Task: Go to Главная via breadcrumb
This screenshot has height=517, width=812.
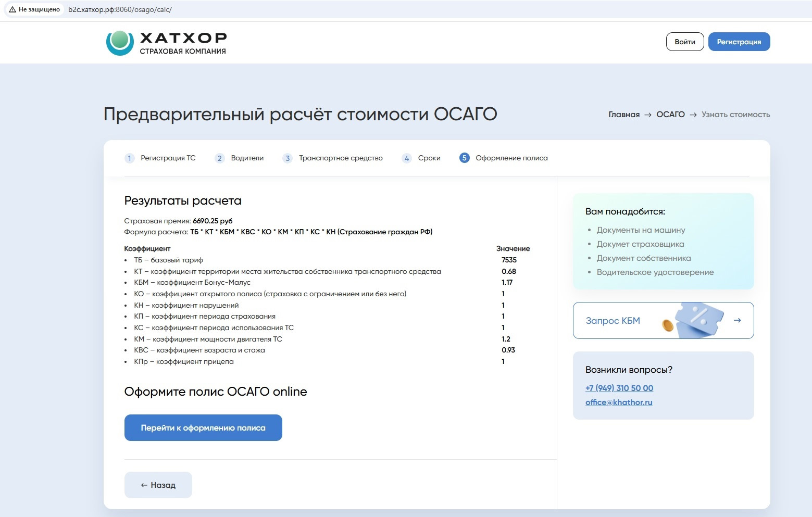Action: [x=624, y=115]
